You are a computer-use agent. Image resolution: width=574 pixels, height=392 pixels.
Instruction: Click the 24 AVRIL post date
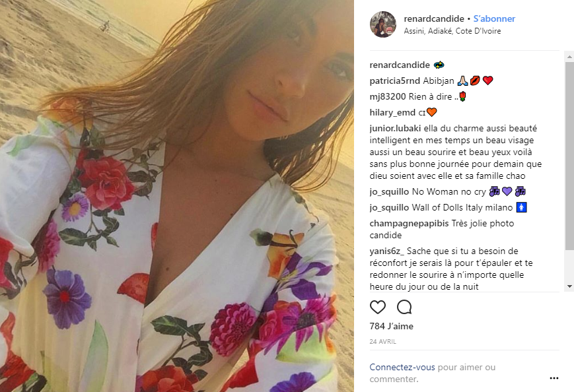tap(383, 342)
